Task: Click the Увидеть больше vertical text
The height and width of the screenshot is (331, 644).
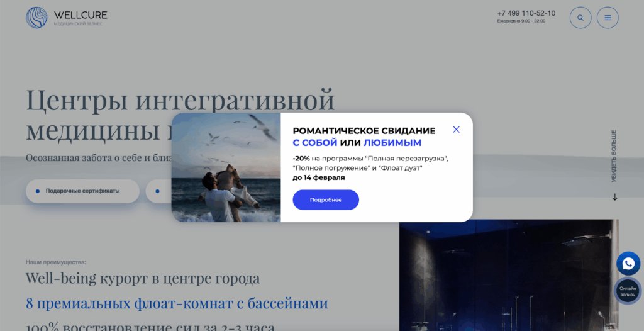Action: point(614,156)
